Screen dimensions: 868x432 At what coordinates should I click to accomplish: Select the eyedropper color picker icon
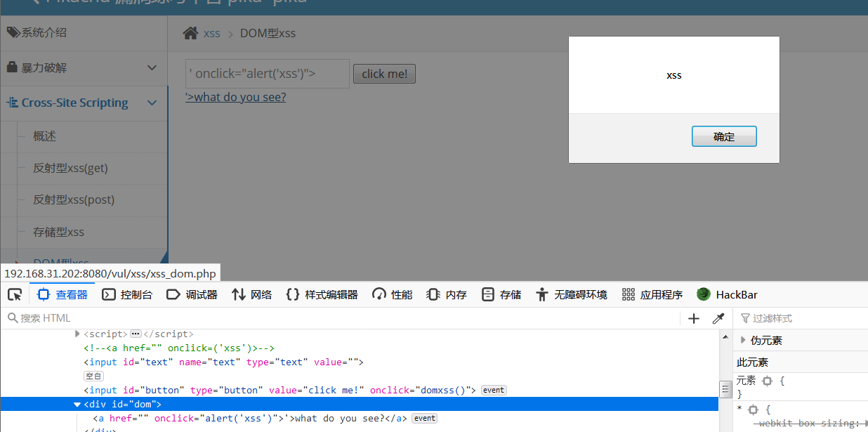(718, 318)
